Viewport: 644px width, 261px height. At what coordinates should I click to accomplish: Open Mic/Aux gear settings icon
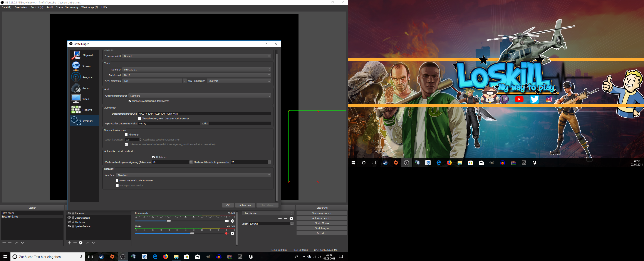233,234
